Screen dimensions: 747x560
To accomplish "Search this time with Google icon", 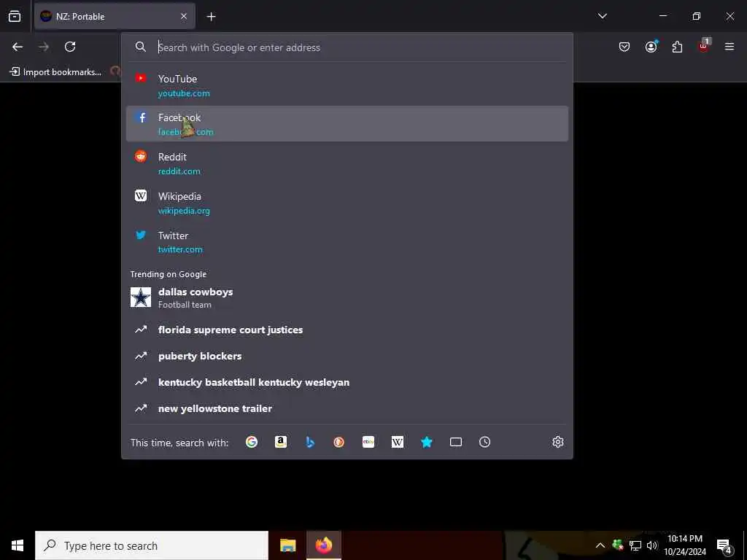I will tap(252, 442).
